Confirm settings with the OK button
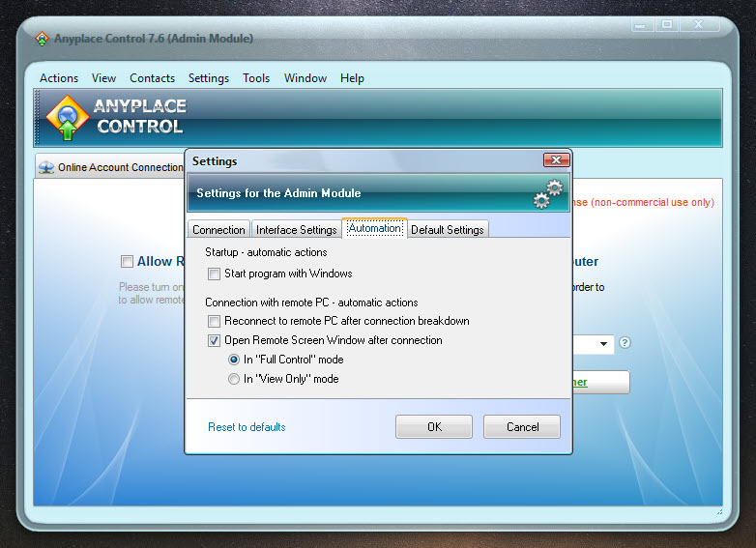756x548 pixels. (x=434, y=426)
